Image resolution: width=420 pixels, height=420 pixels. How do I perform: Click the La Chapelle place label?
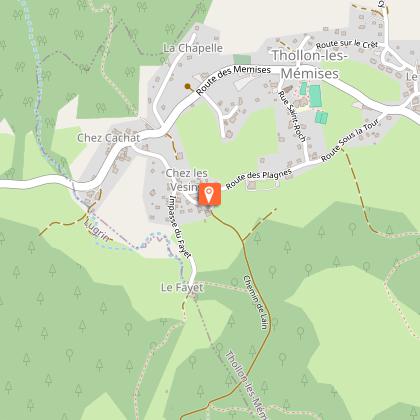(x=193, y=48)
